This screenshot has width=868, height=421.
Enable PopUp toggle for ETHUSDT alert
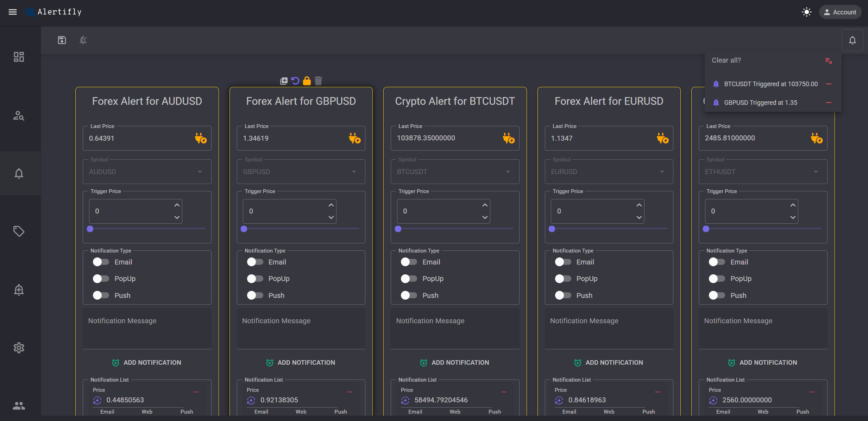coord(717,279)
